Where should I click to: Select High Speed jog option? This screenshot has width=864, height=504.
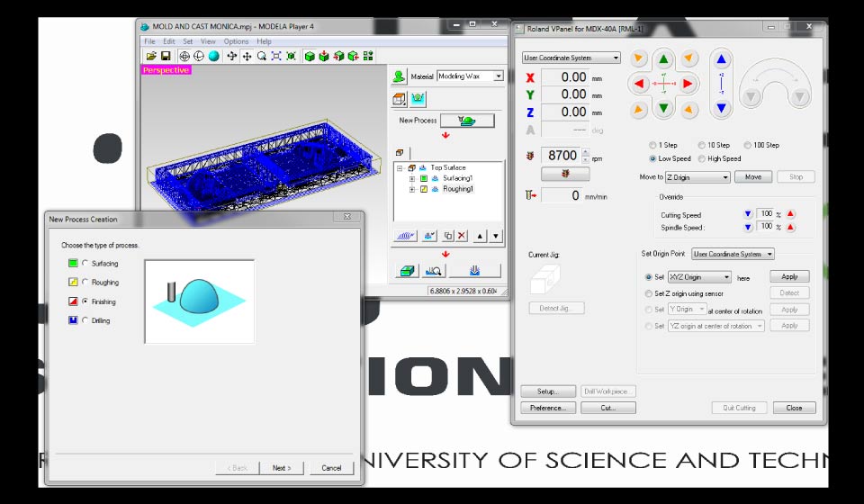701,158
